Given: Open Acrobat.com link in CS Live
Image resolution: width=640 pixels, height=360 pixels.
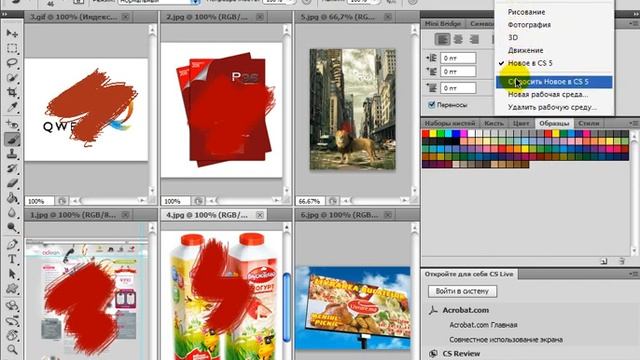Looking at the screenshot, I should [x=465, y=310].
